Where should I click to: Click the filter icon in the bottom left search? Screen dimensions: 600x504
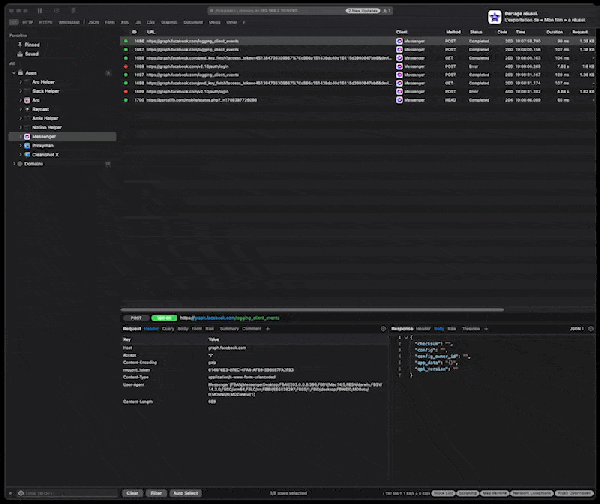click(x=21, y=493)
